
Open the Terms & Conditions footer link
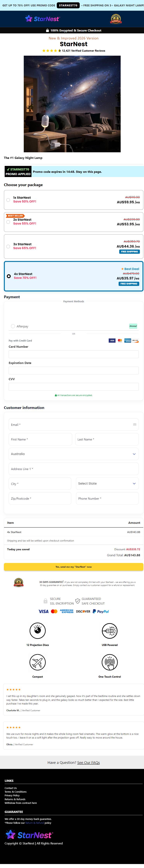click(16, 792)
